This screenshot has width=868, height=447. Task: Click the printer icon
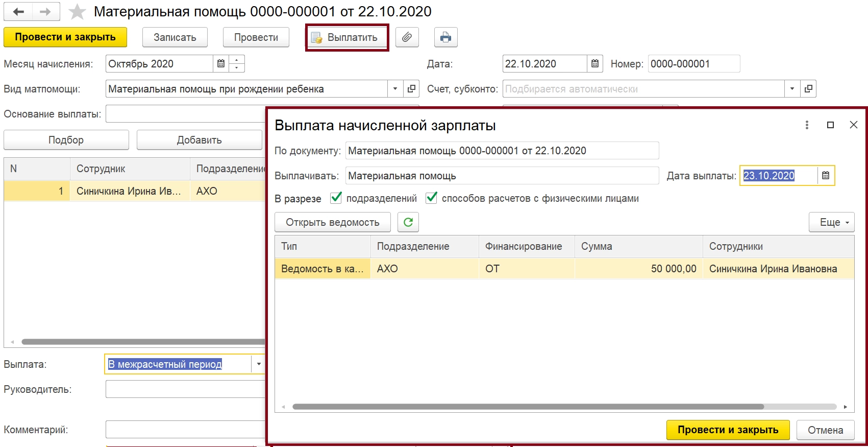(x=445, y=37)
